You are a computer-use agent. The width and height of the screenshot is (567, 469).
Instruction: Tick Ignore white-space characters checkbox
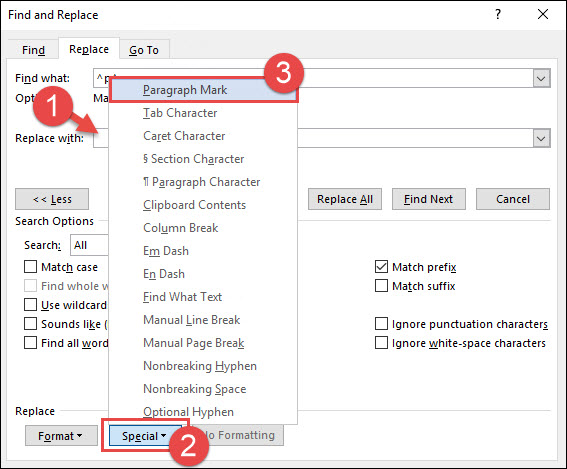pos(381,342)
